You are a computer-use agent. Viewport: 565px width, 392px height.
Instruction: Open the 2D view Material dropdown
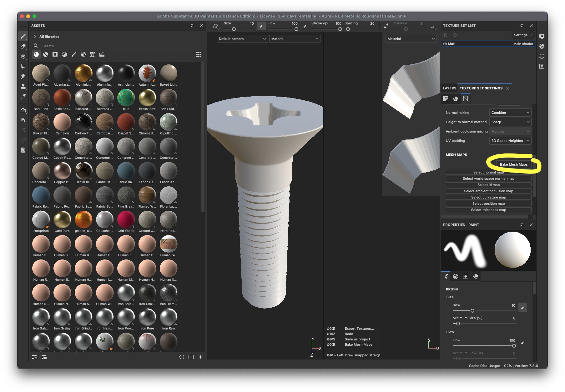(411, 39)
